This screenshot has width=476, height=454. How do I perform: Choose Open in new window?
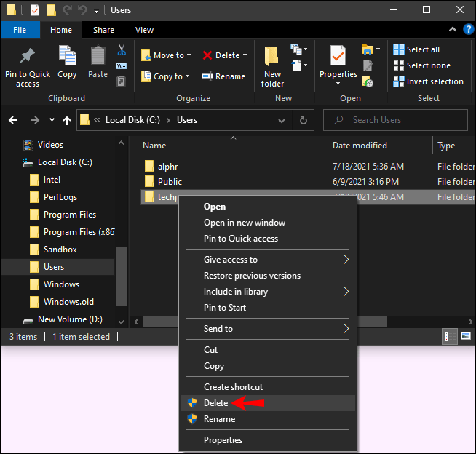(x=267, y=223)
